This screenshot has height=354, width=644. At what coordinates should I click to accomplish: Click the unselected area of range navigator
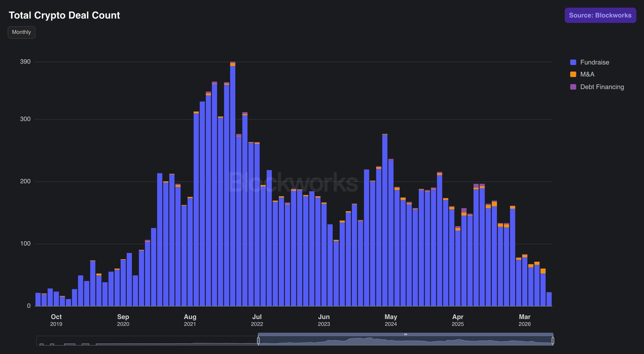click(x=147, y=341)
